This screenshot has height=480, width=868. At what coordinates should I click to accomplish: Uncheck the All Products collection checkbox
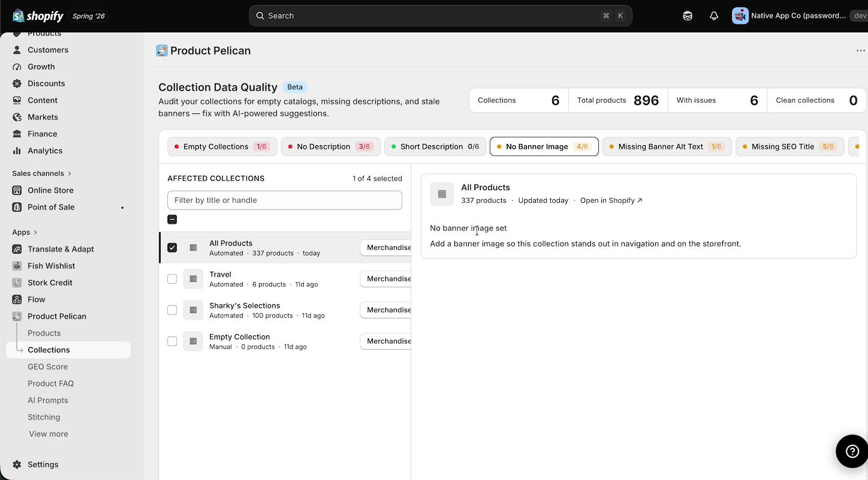[172, 248]
